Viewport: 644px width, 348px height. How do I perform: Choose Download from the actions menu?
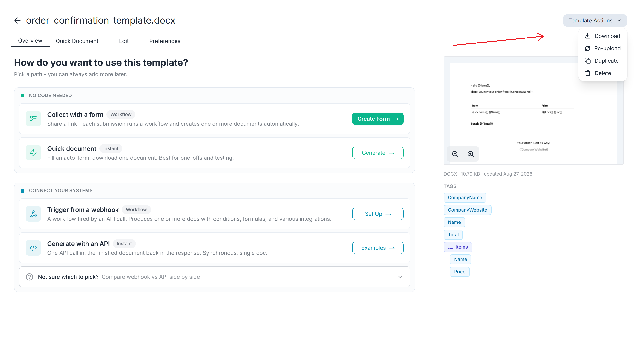click(x=603, y=36)
